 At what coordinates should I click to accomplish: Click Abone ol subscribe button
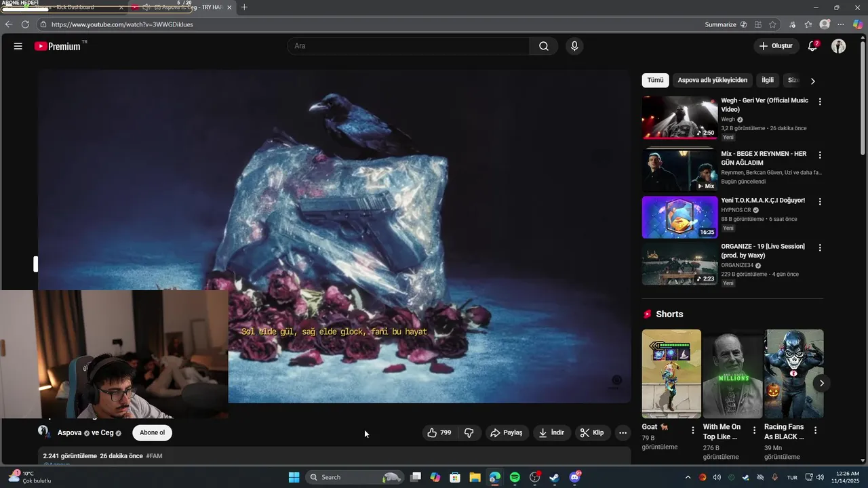pyautogui.click(x=152, y=432)
